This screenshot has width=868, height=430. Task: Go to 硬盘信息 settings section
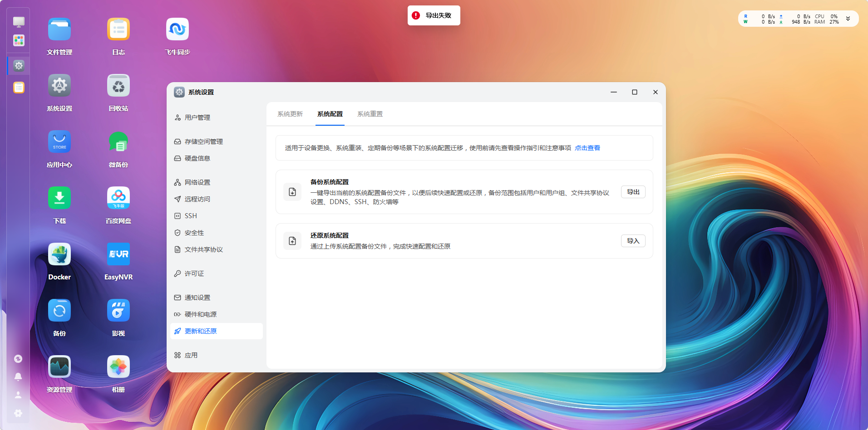pos(217,158)
